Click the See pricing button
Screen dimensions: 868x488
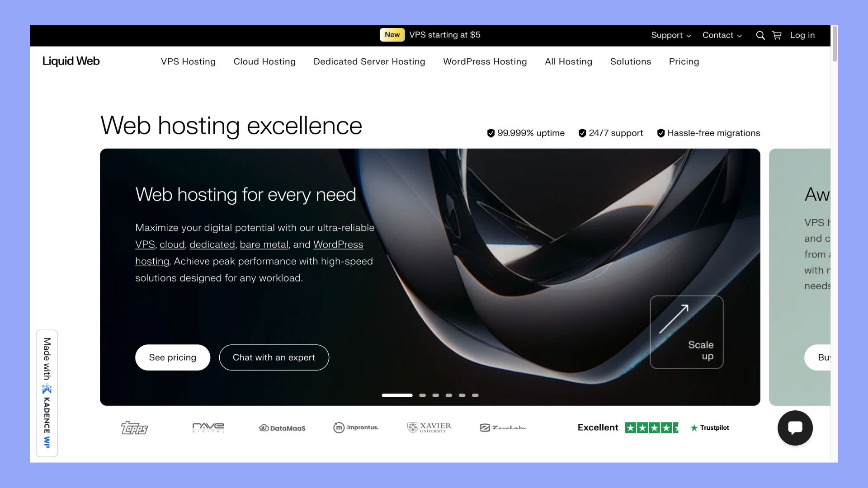pos(172,357)
